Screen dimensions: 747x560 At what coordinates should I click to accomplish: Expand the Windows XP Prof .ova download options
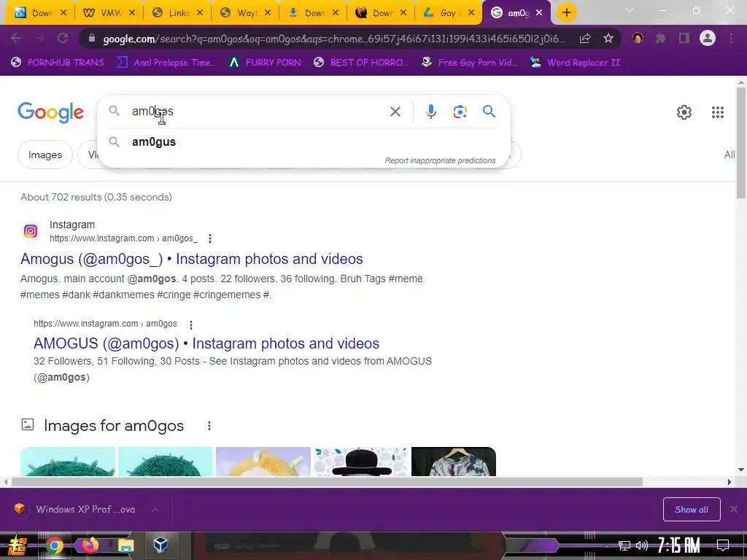click(x=155, y=510)
